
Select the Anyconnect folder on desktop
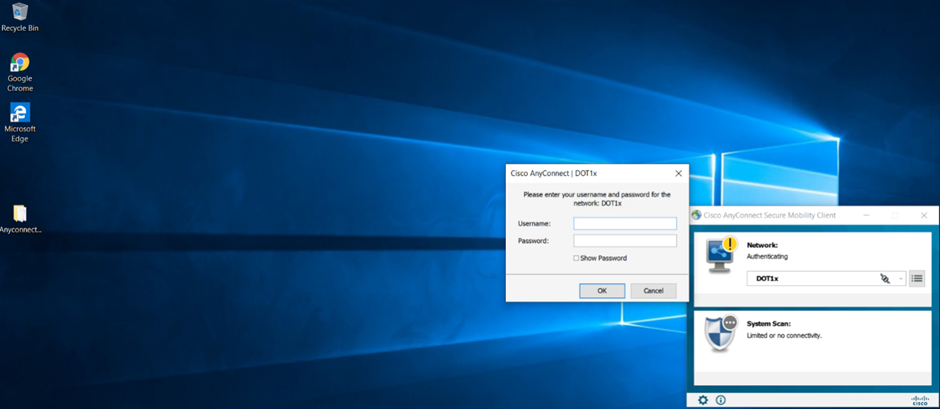[x=20, y=218]
